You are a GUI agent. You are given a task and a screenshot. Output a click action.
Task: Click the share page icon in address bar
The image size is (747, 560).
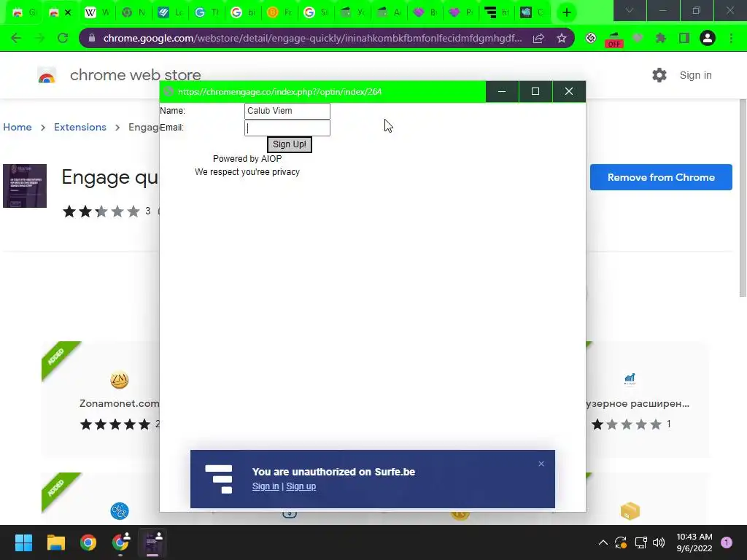(x=538, y=38)
